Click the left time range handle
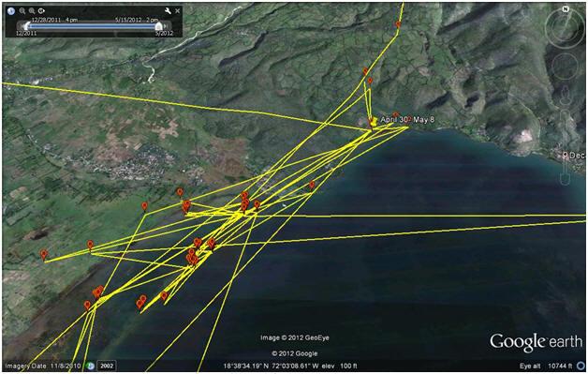Viewport: 588px width, 374px height. tap(26, 26)
